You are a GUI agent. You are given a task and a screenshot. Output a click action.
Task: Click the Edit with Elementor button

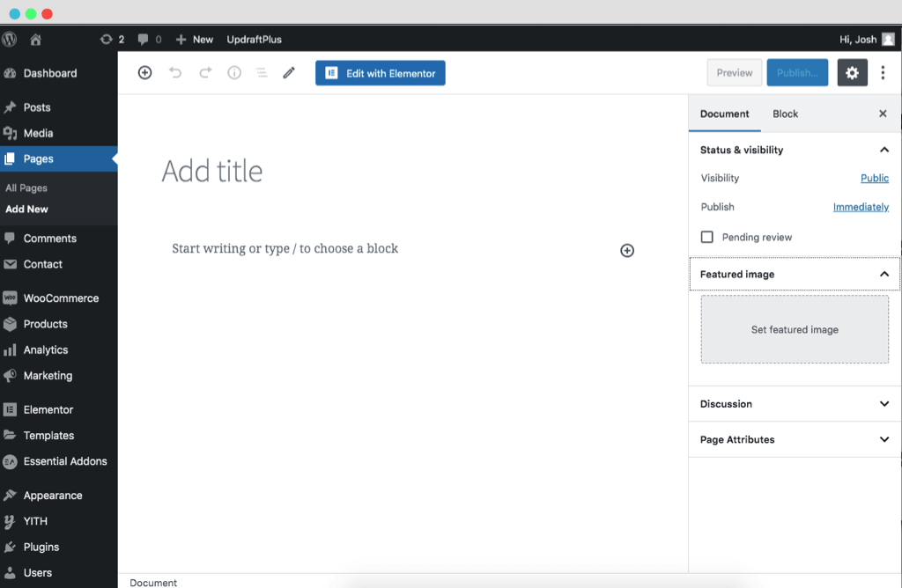click(x=380, y=72)
